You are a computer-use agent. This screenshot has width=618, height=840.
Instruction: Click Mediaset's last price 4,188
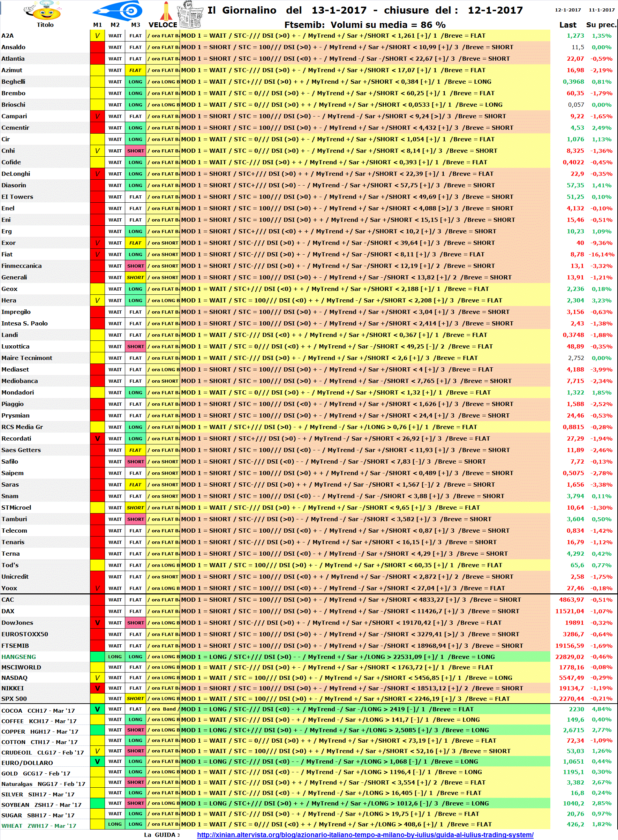coord(575,370)
